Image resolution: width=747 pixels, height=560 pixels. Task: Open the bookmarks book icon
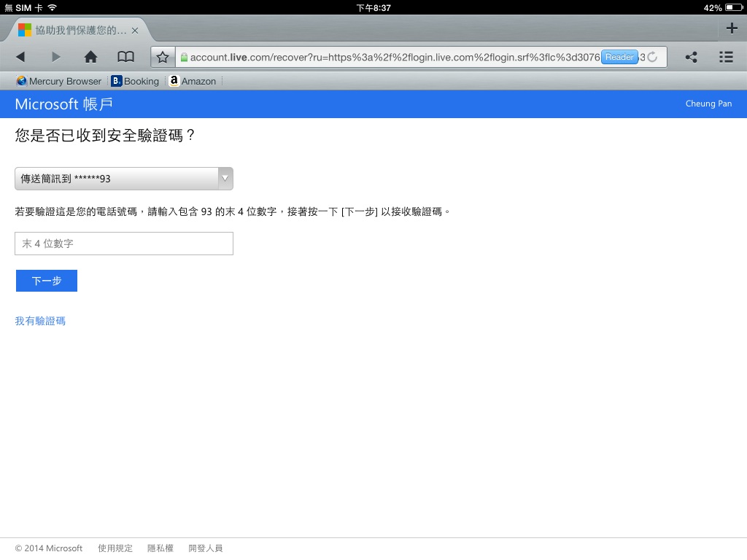click(x=125, y=57)
